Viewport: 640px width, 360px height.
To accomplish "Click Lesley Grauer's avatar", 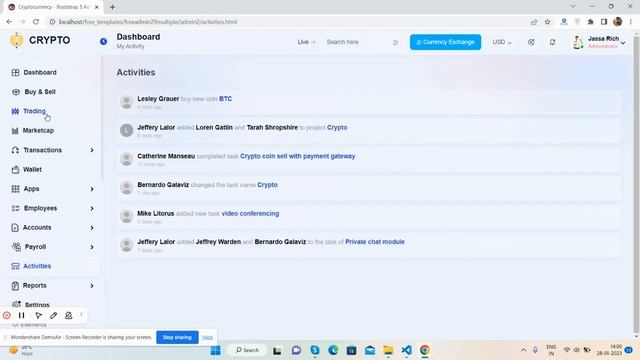I will [127, 102].
